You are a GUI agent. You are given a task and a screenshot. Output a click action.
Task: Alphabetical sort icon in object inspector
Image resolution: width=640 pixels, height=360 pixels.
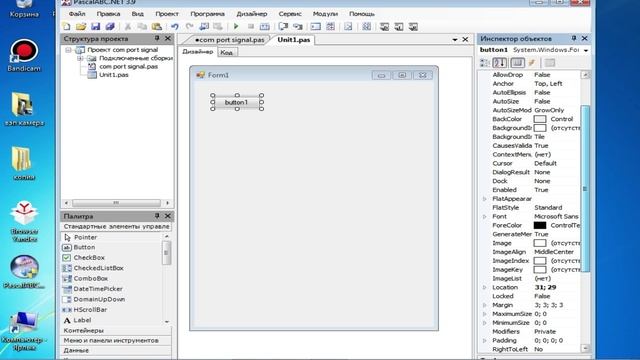click(x=500, y=62)
